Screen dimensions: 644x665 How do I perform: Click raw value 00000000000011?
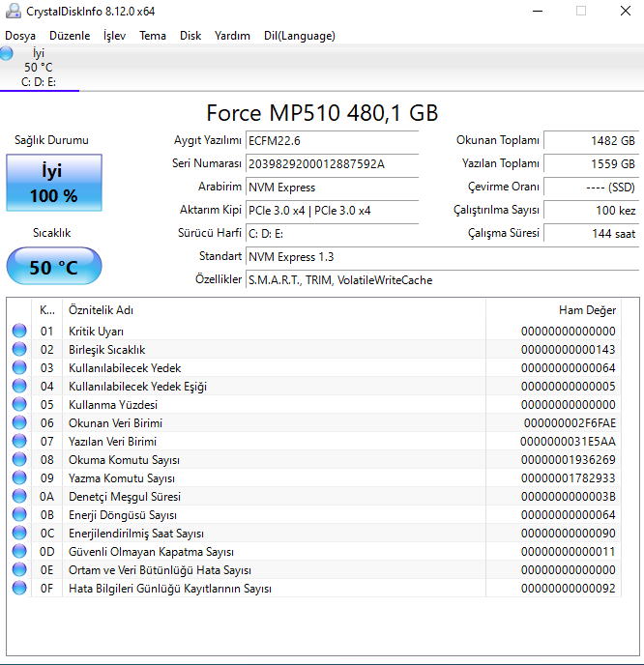(x=569, y=552)
